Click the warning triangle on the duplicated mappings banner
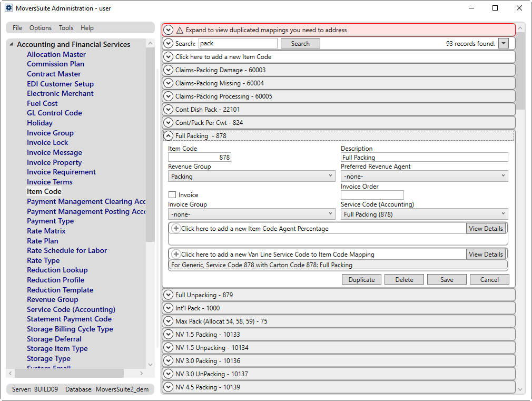This screenshot has width=532, height=401. [179, 30]
